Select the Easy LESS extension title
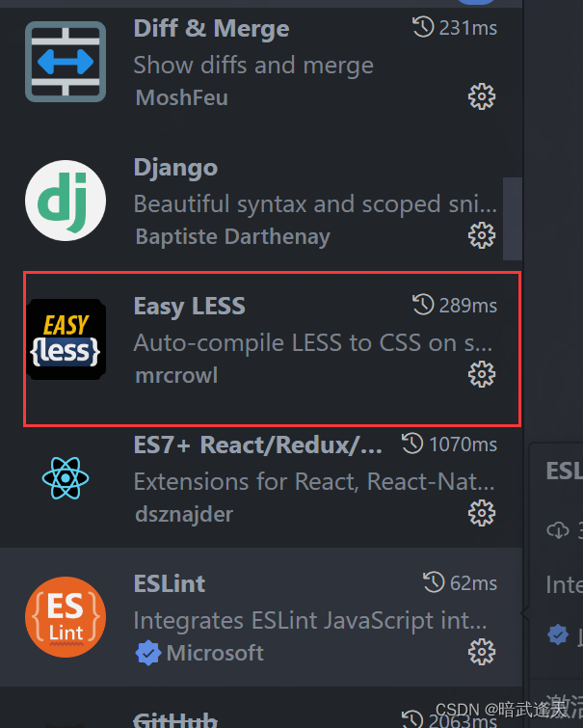The height and width of the screenshot is (728, 583). [x=190, y=307]
